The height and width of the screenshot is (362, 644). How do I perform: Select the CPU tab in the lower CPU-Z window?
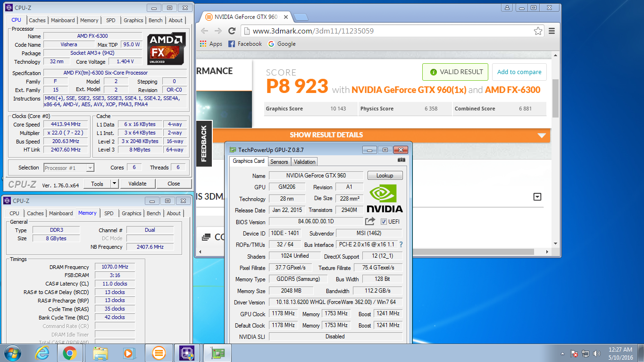pos(15,213)
